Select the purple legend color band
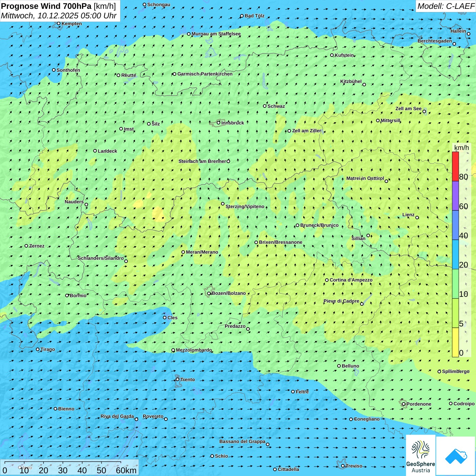Screen dimensions: 476x476 pyautogui.click(x=455, y=196)
